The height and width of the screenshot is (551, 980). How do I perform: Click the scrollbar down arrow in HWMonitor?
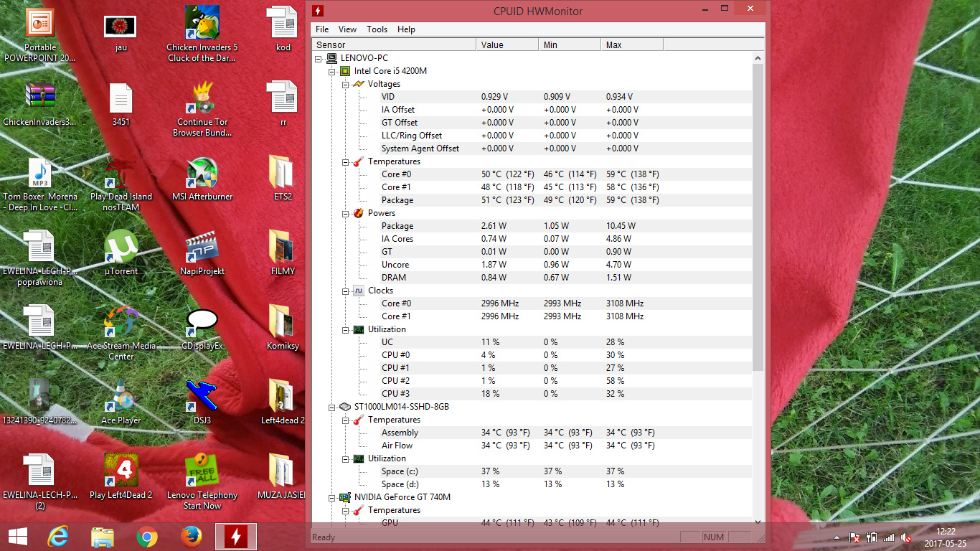coord(758,522)
